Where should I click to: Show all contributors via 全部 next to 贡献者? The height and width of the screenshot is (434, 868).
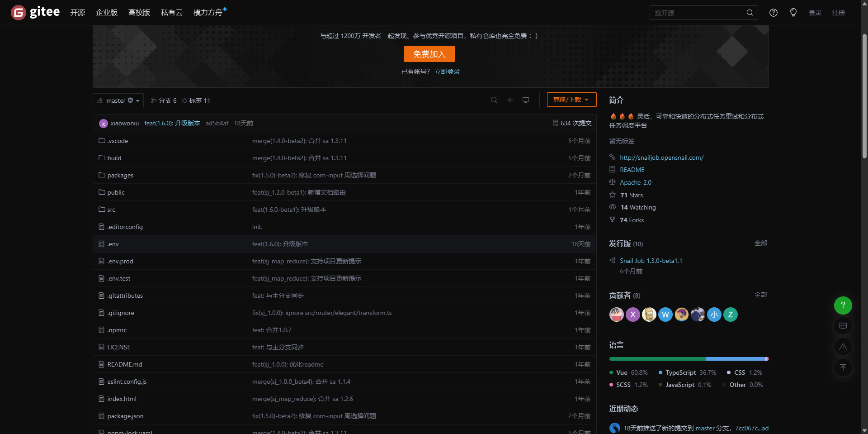tap(761, 295)
